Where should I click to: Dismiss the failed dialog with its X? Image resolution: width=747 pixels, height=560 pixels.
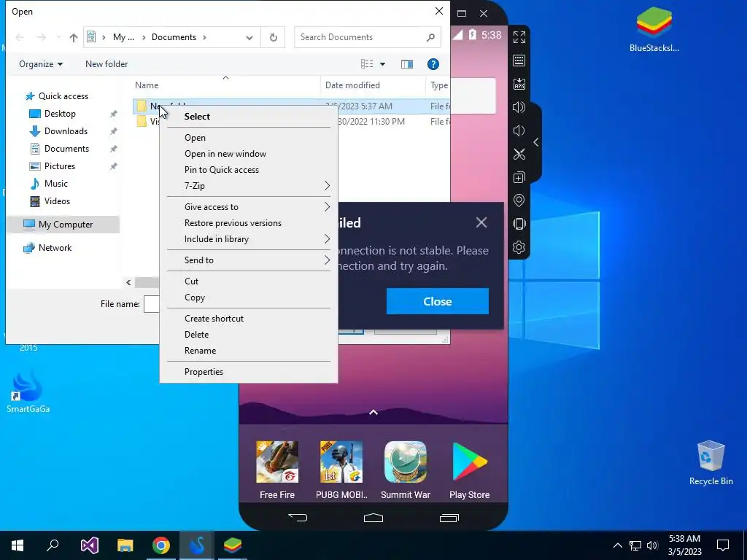pyautogui.click(x=481, y=222)
